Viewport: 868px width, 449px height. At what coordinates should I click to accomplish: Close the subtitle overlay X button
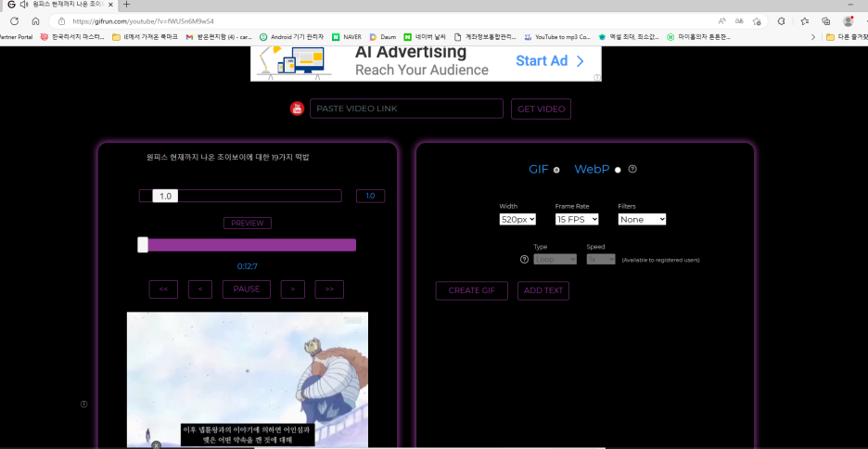point(157,445)
